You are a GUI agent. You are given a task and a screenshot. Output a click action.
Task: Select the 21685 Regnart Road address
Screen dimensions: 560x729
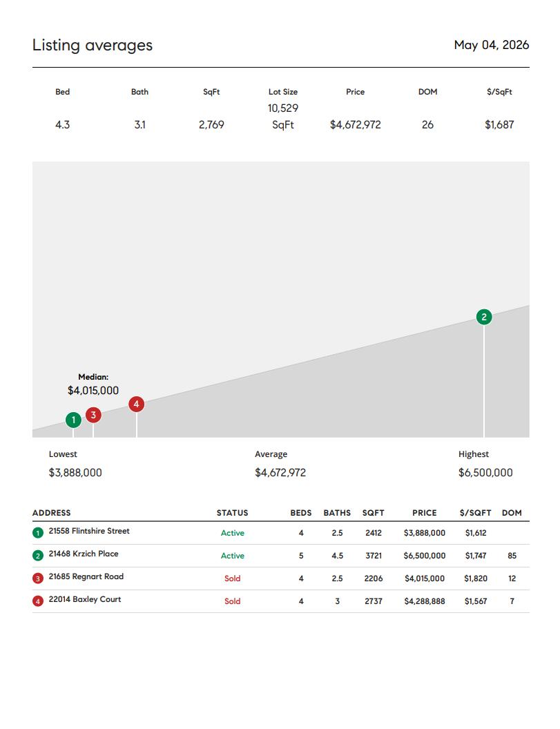86,576
